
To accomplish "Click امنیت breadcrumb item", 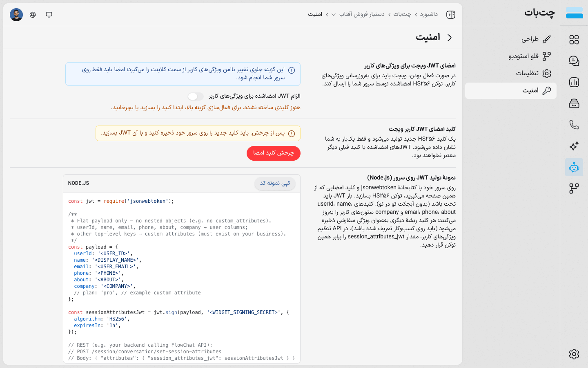I will (315, 14).
